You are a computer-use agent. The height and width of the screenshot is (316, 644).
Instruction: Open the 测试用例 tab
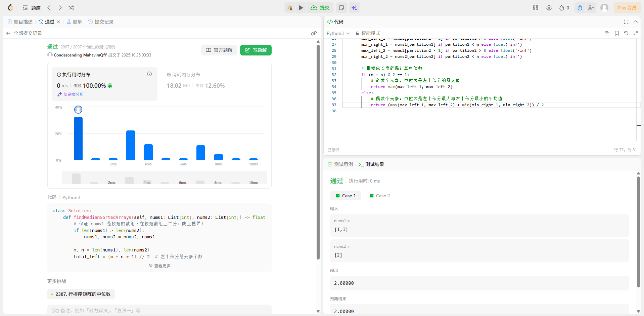pyautogui.click(x=340, y=164)
